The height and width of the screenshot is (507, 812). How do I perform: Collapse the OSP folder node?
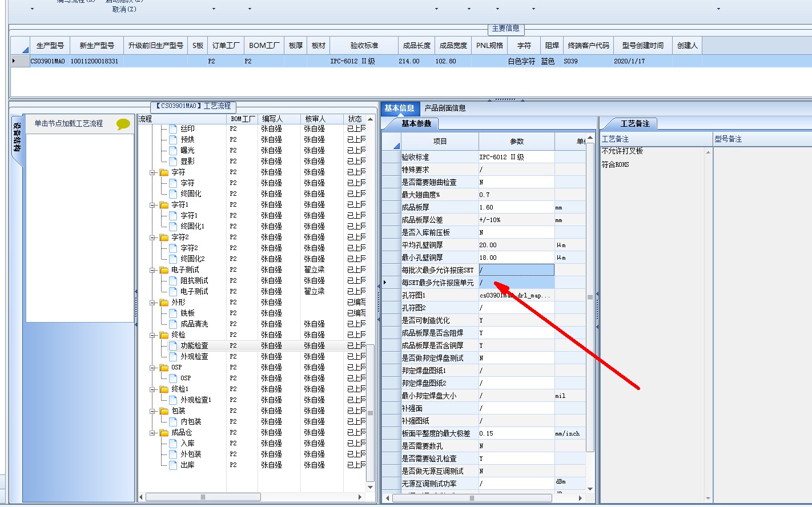click(153, 368)
